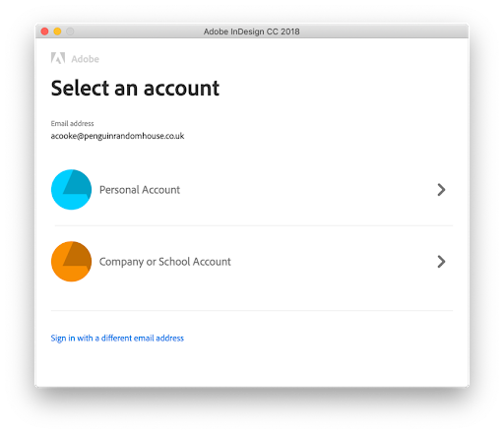The width and height of the screenshot is (504, 434).
Task: Click the gray Adobe logo icon
Action: [58, 58]
